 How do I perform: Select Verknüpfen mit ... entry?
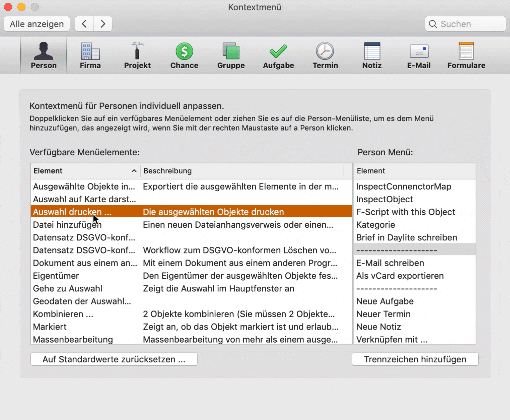[x=415, y=339]
